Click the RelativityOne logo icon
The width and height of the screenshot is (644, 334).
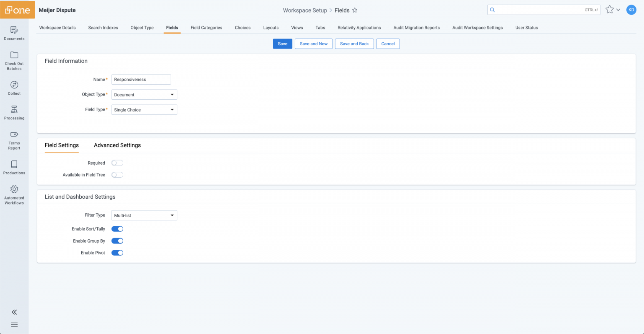tap(14, 10)
